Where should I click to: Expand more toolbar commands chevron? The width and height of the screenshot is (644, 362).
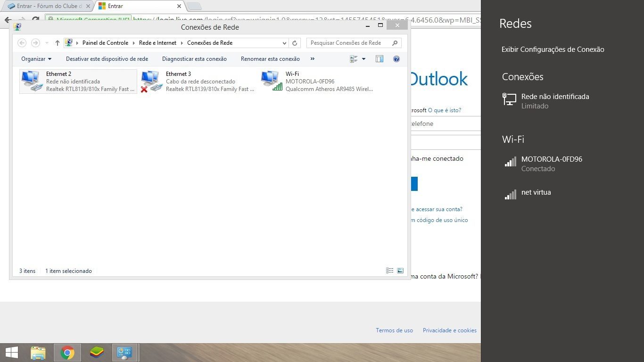[312, 59]
